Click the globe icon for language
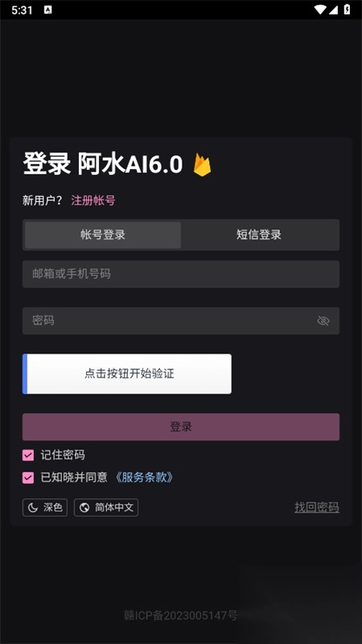The height and width of the screenshot is (644, 362). pos(84,508)
